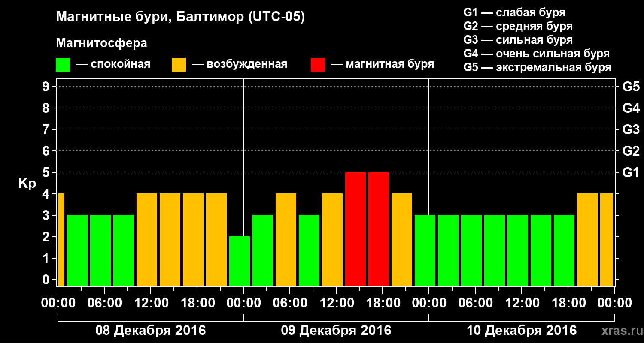Click the '18:00' label under 09 Декабря
Viewport: 644px width, 343px height.
[x=383, y=303]
